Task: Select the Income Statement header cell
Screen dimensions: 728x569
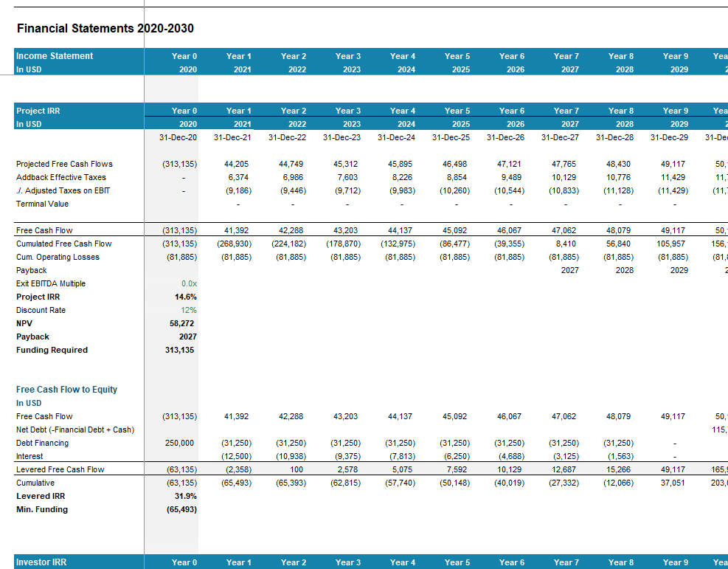Action: coord(55,56)
